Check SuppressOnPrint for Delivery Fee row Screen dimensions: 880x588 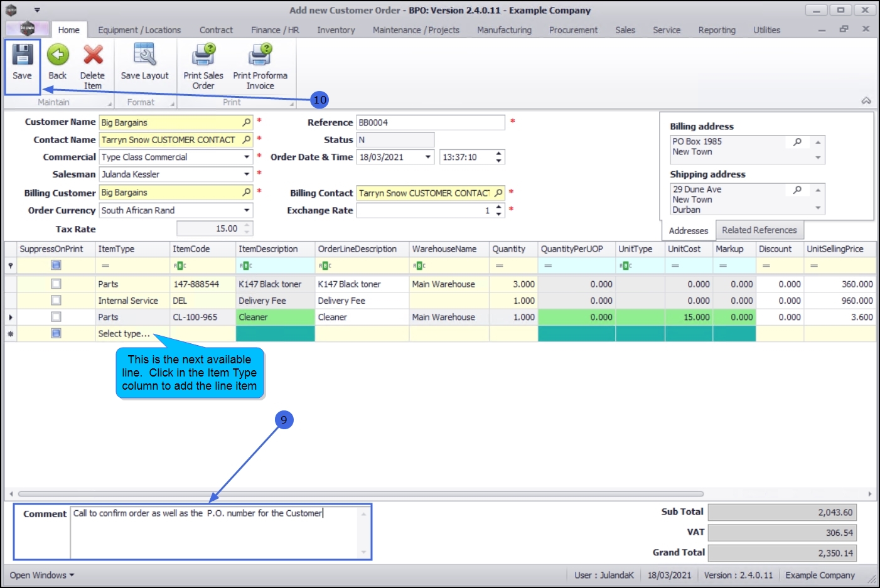(x=56, y=301)
